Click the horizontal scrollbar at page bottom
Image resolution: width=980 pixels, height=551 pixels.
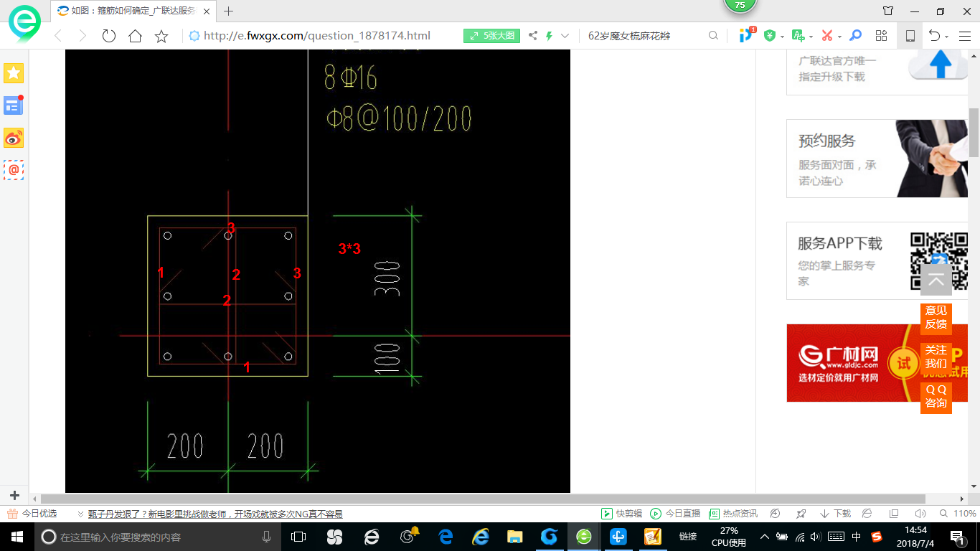pos(483,499)
